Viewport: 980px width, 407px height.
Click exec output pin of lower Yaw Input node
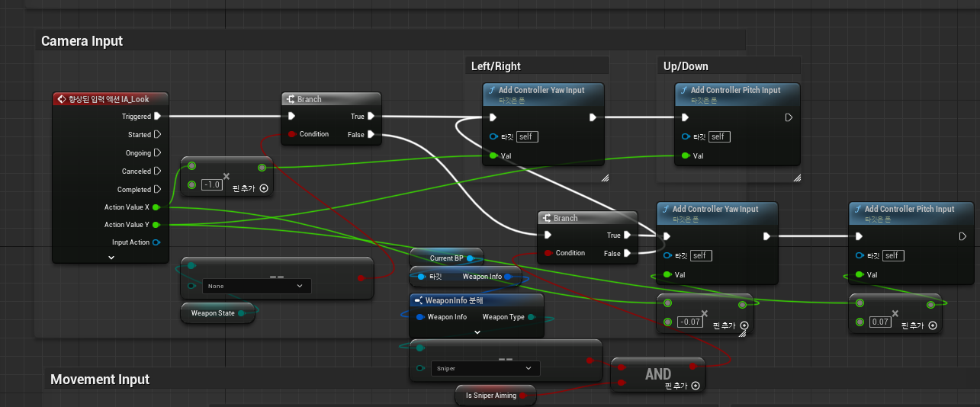(x=767, y=236)
